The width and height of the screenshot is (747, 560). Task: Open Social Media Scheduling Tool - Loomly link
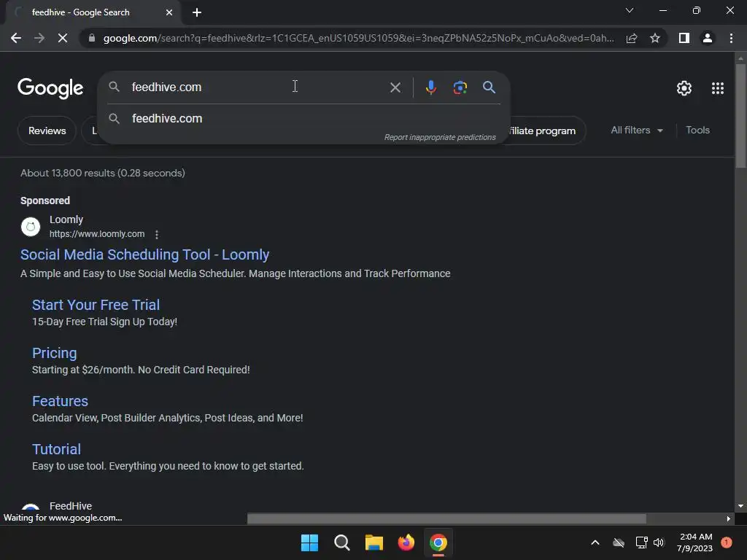click(145, 254)
